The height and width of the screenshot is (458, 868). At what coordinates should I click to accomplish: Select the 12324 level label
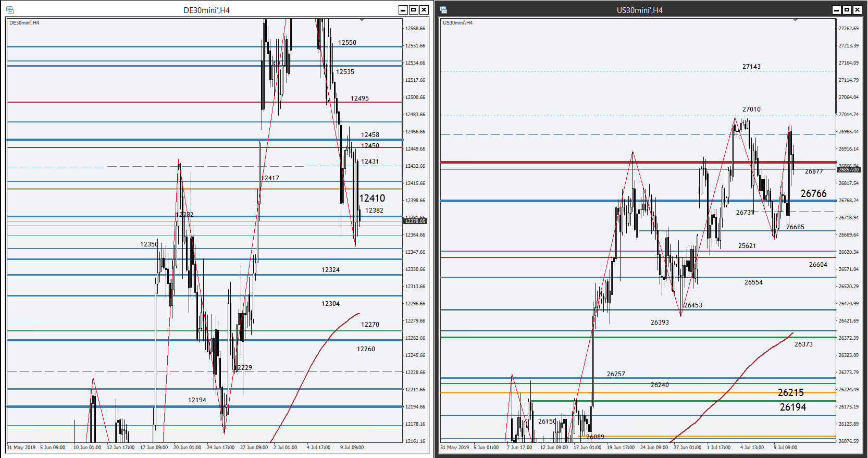[330, 270]
